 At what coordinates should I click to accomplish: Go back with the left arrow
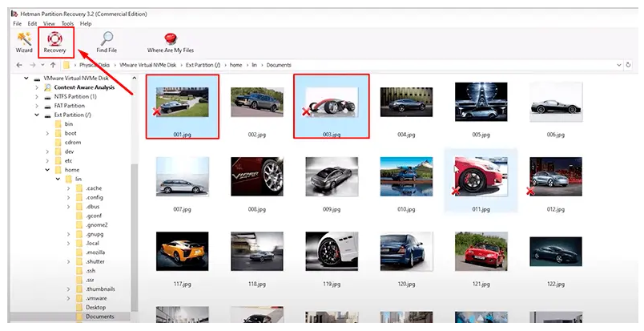pyautogui.click(x=19, y=65)
